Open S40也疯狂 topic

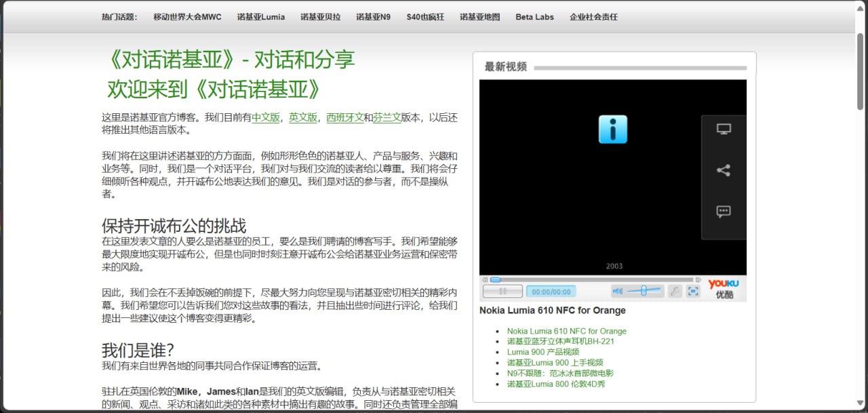pyautogui.click(x=425, y=17)
